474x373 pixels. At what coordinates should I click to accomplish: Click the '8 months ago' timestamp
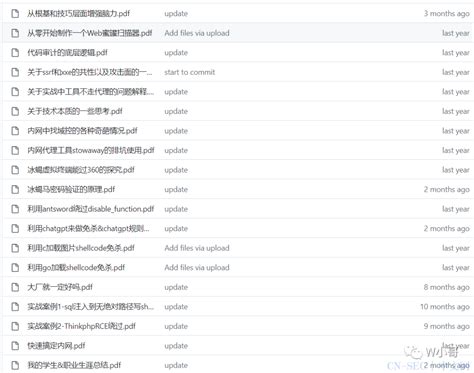click(x=447, y=287)
